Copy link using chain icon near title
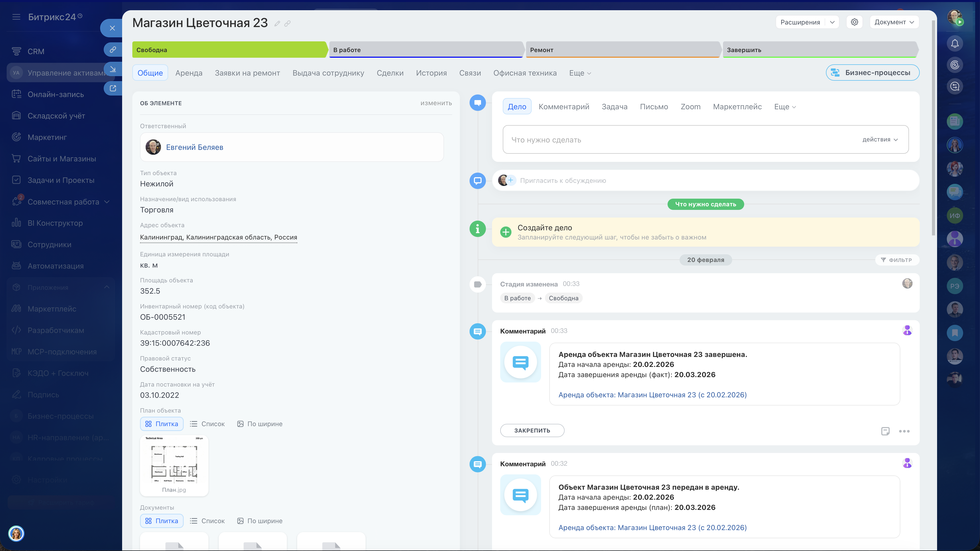This screenshot has height=551, width=980. tap(288, 23)
